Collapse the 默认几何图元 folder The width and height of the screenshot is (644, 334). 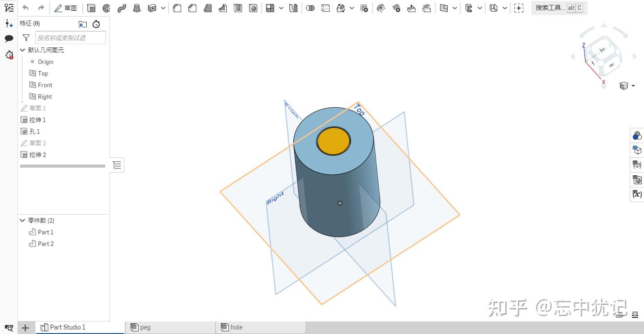point(23,50)
